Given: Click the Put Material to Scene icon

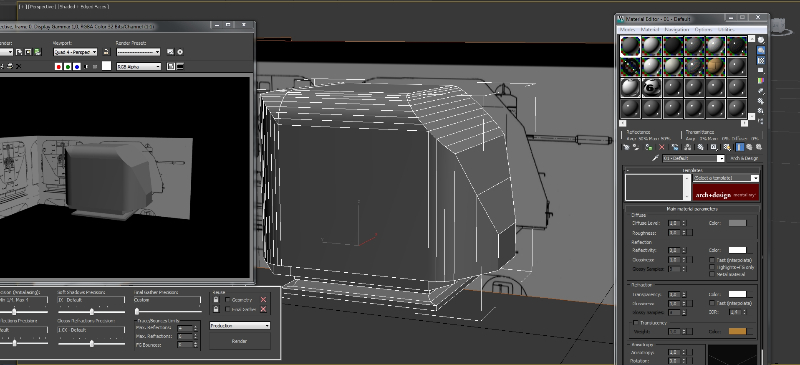Looking at the screenshot, I should (x=636, y=147).
